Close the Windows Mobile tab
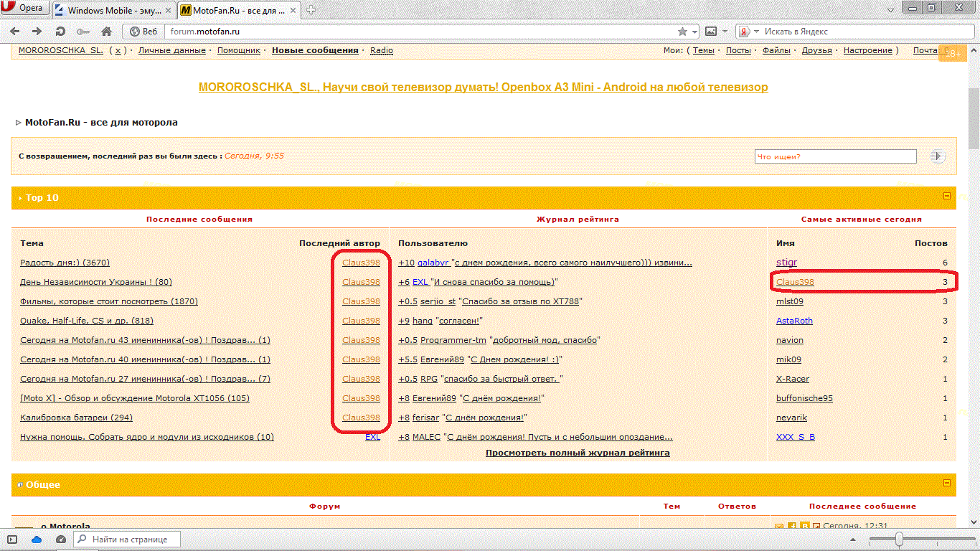 point(168,11)
